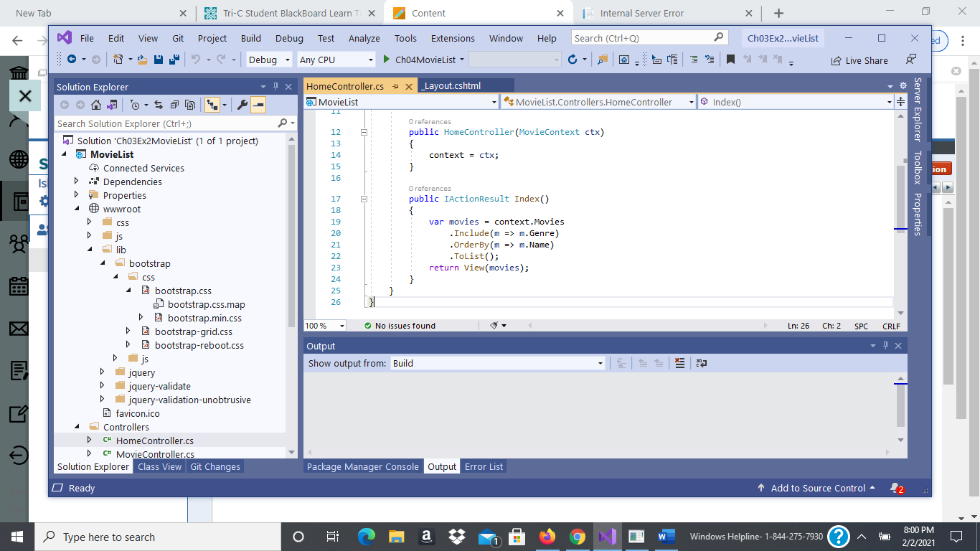Split the editor window with splitter icon
Viewport: 980px width, 551px height.
tap(901, 102)
